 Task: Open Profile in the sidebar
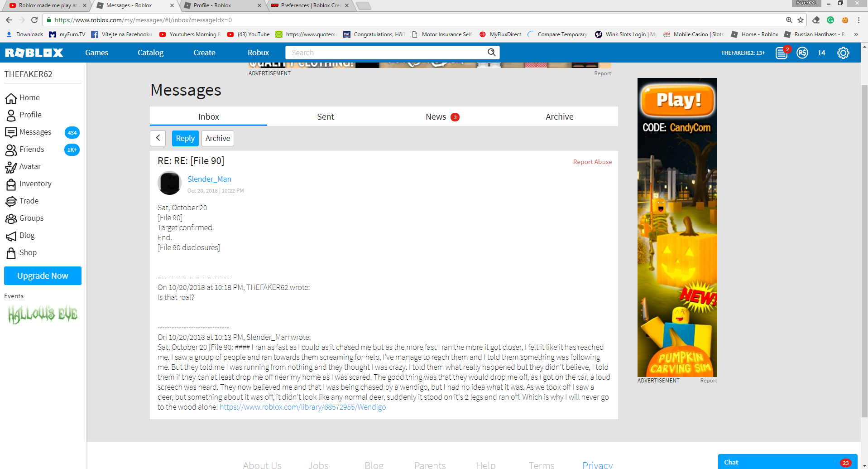click(x=23, y=115)
